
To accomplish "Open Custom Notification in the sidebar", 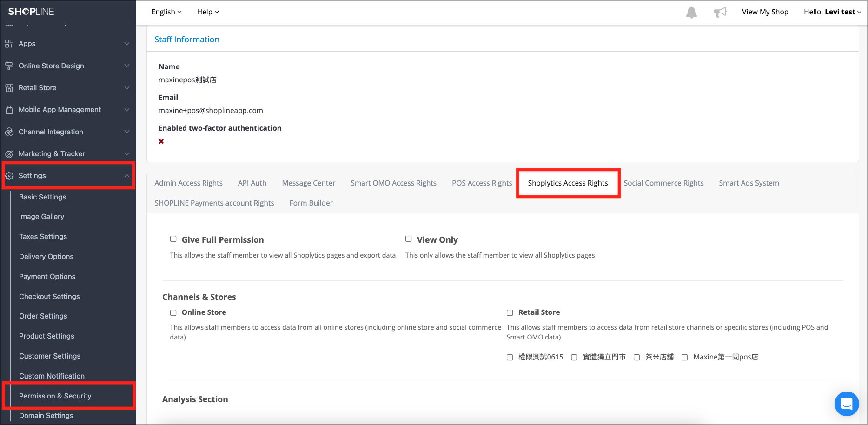I will (x=52, y=376).
